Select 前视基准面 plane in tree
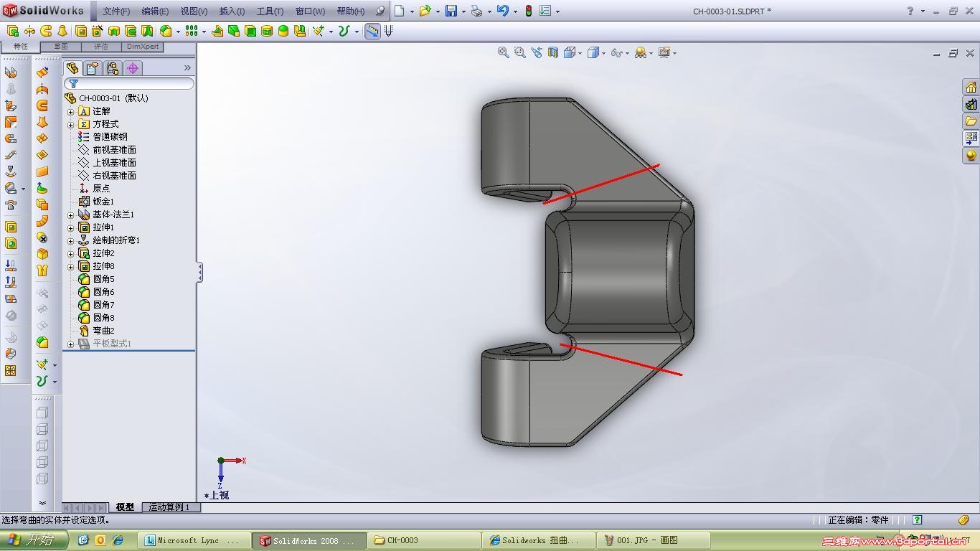980x551 pixels. point(114,150)
